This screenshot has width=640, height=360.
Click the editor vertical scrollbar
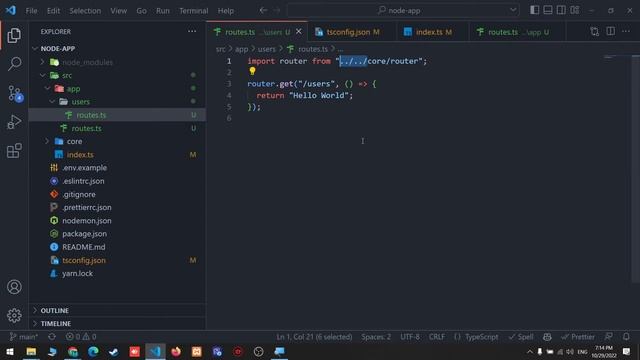pos(636,169)
